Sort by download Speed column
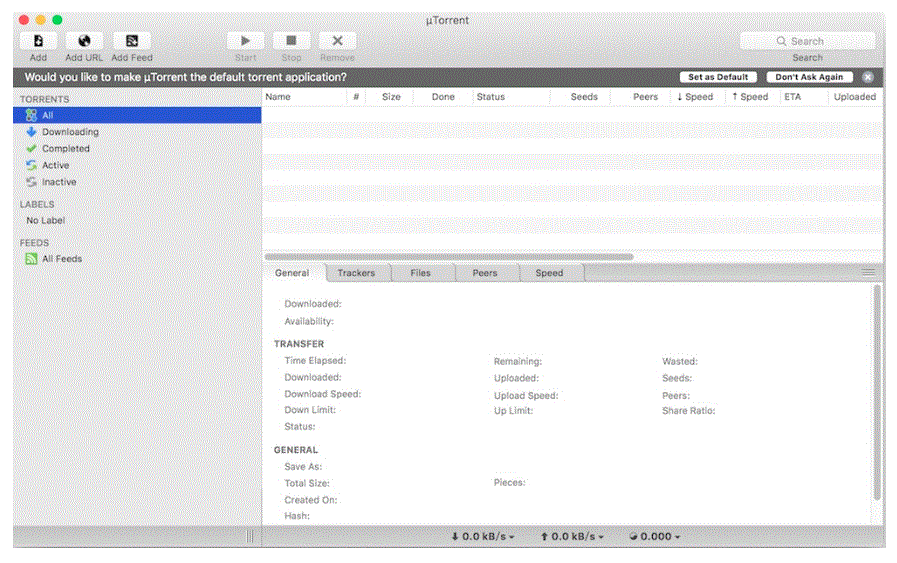This screenshot has width=897, height=563. tap(695, 97)
